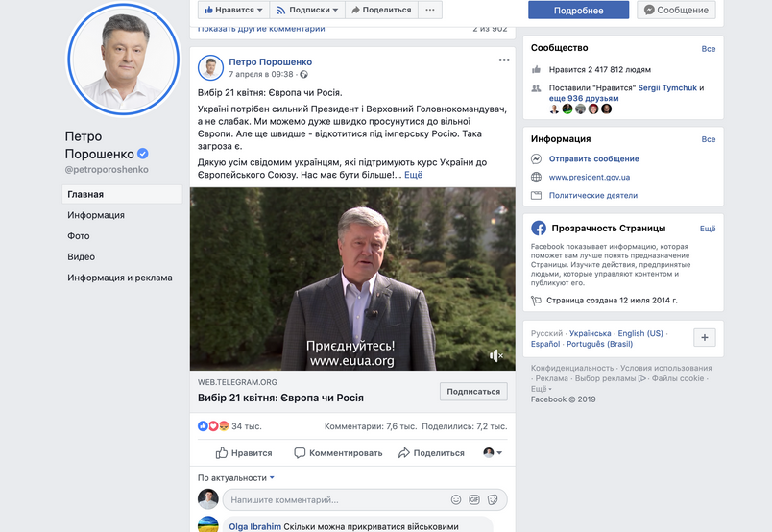The height and width of the screenshot is (532, 772).
Task: Open the comment-as profile selector dropdown
Action: (493, 453)
